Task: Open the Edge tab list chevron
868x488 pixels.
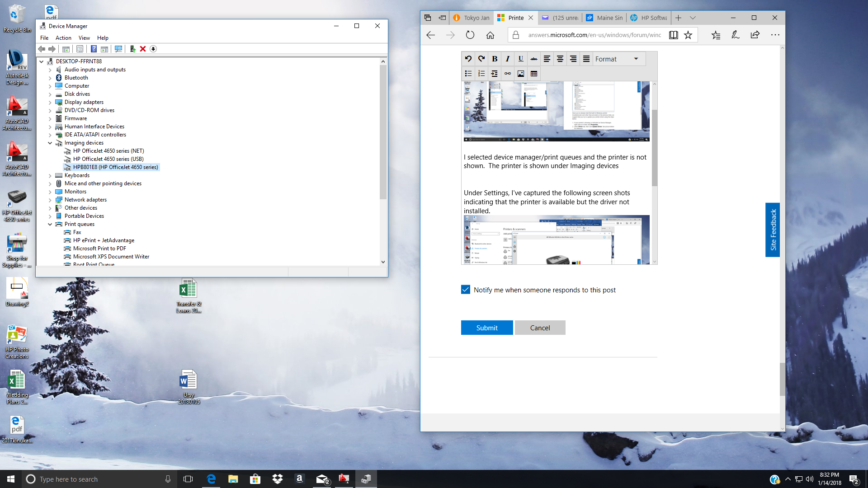Action: (693, 18)
